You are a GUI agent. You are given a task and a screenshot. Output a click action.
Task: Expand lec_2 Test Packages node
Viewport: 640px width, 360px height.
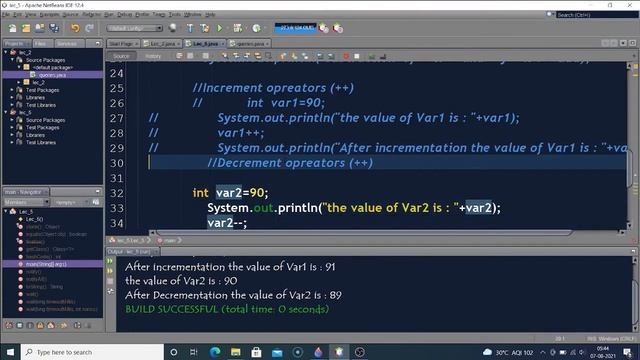[x=12, y=90]
